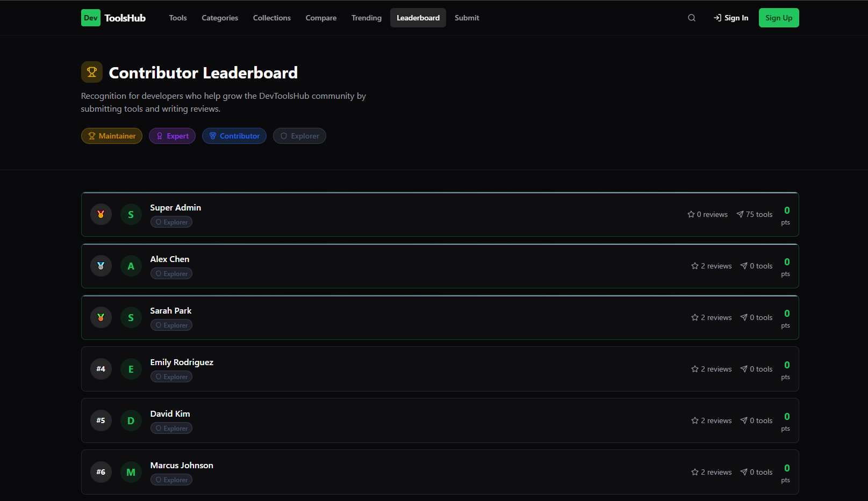Go to Collections in the navbar

[272, 18]
